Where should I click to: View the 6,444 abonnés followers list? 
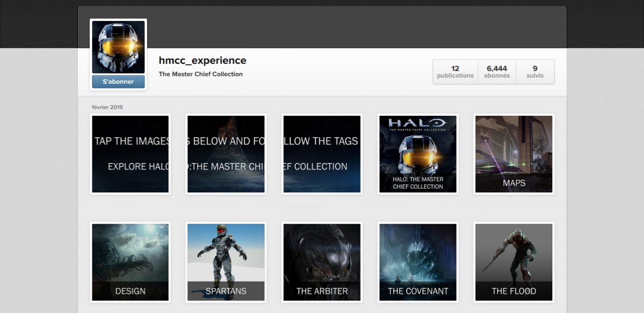(497, 72)
